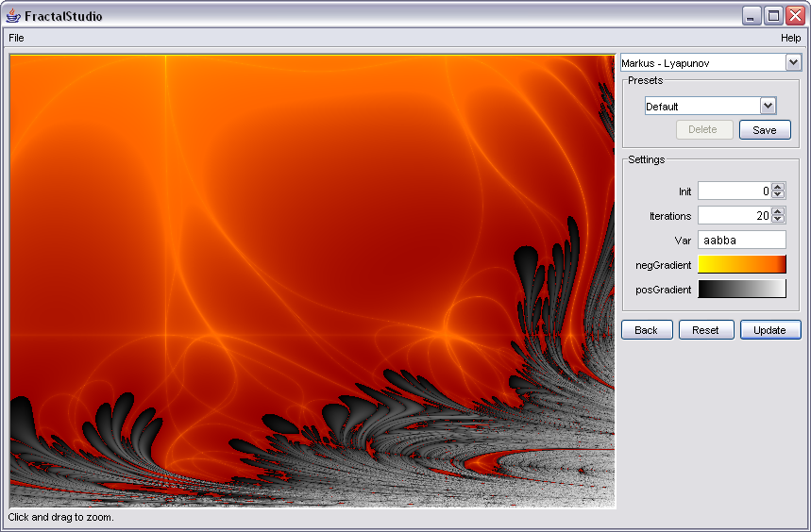Decrement Iterations with the down arrow
Viewport: 811px width, 532px height.
pos(778,220)
